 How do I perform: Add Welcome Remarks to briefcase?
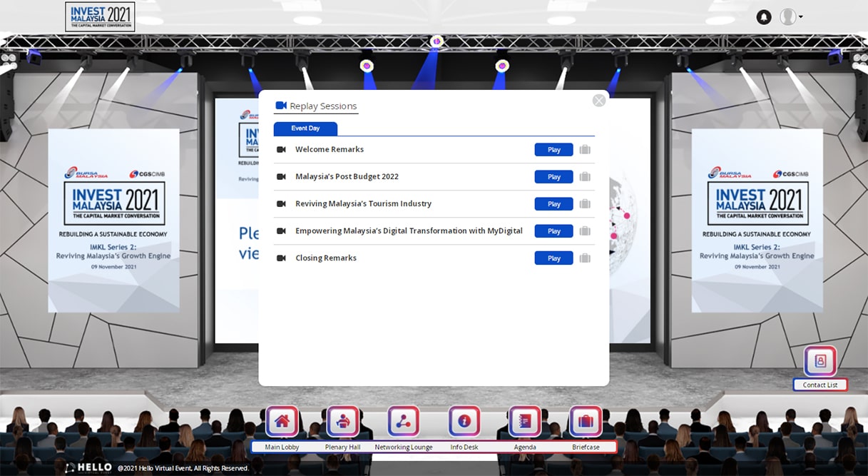(x=585, y=150)
